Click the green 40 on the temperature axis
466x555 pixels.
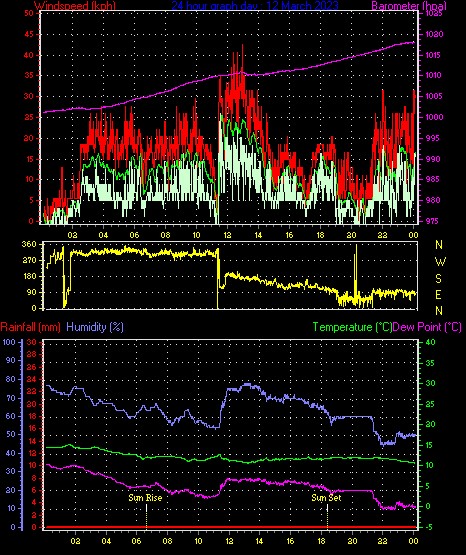pyautogui.click(x=430, y=342)
